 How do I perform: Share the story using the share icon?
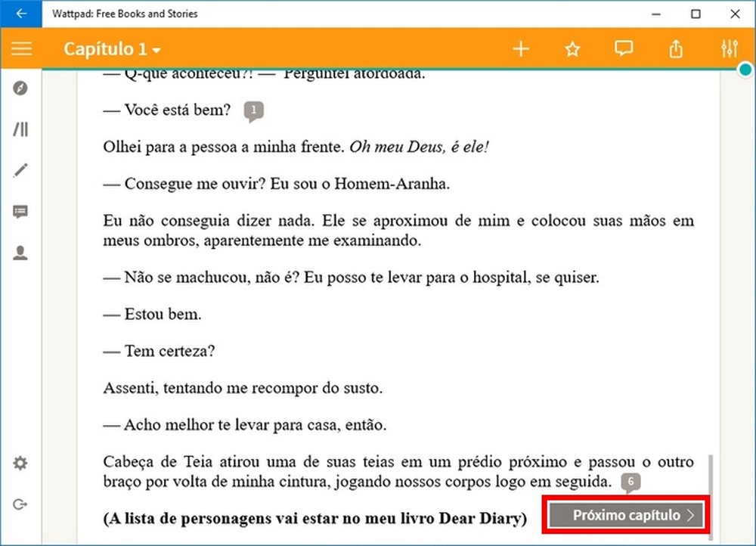pos(675,48)
